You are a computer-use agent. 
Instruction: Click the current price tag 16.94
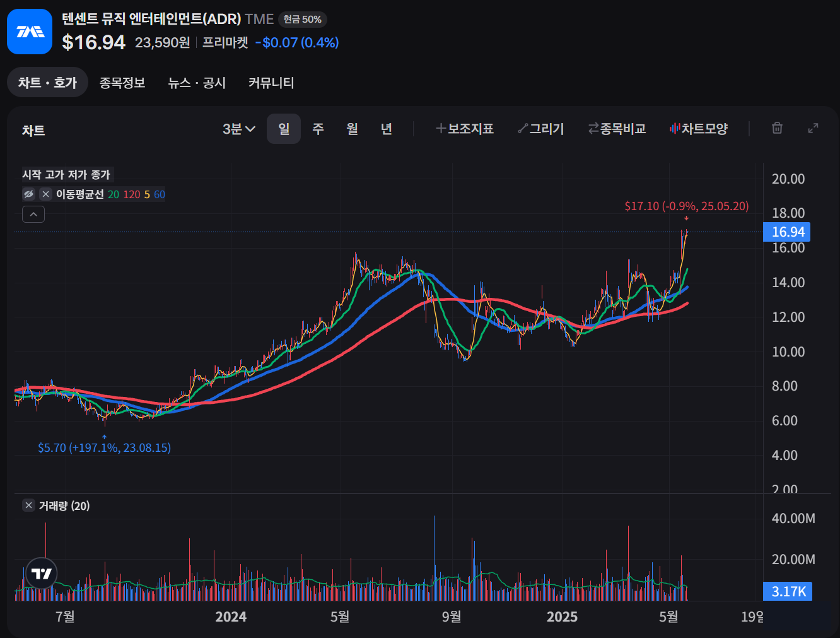[787, 232]
